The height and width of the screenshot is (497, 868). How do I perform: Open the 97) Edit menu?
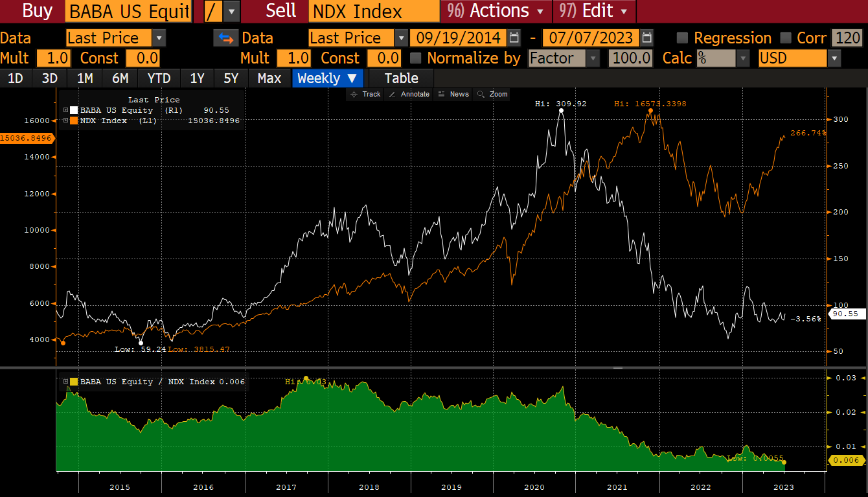click(x=594, y=11)
